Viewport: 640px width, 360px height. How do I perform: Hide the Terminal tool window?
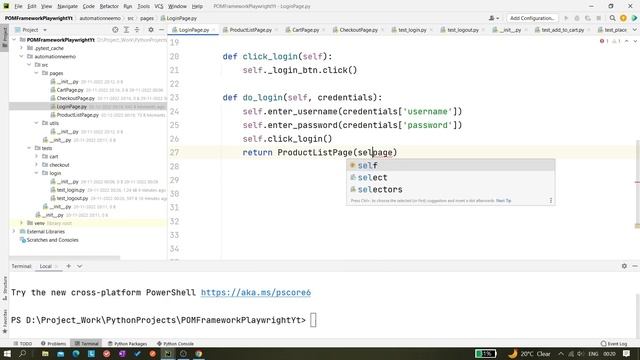coord(635,266)
